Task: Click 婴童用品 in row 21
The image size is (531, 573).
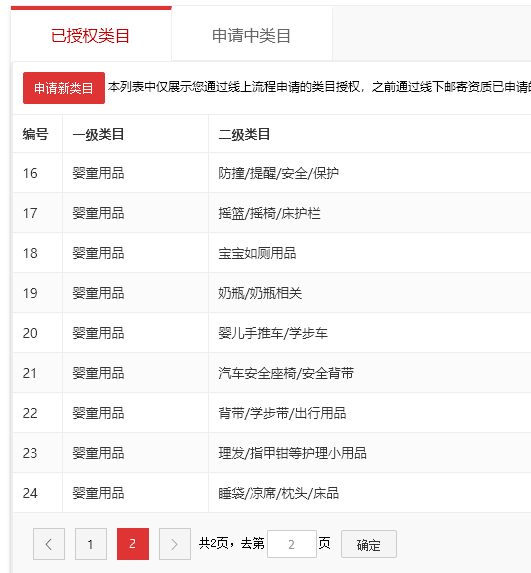Action: 98,373
